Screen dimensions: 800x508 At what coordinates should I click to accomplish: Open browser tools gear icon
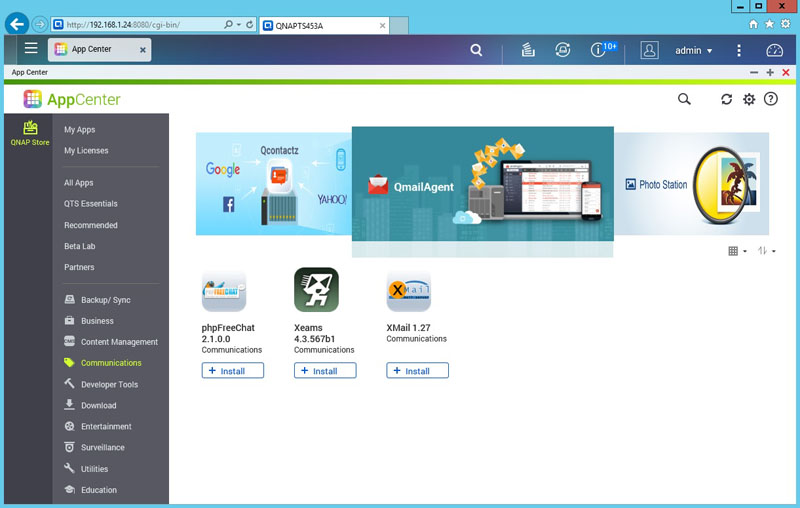(786, 24)
